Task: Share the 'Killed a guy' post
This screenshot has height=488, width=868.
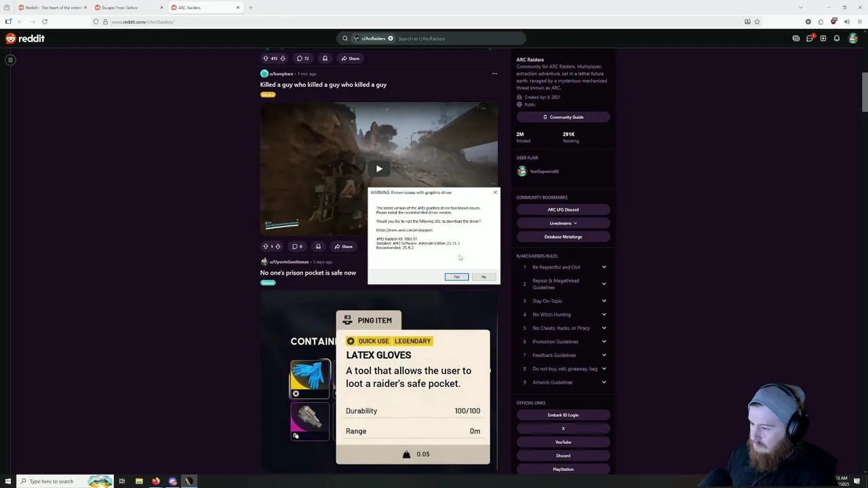Action: tap(343, 246)
